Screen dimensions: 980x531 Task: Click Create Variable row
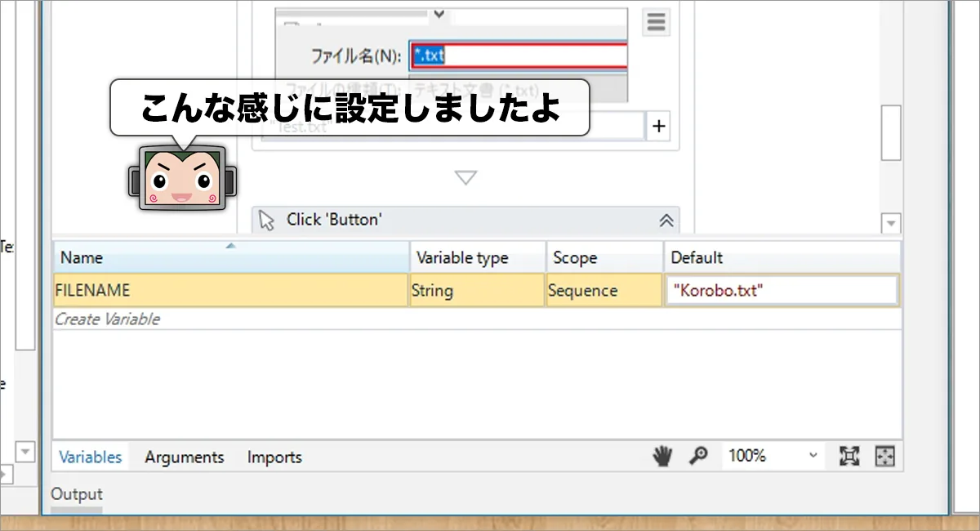(x=478, y=319)
